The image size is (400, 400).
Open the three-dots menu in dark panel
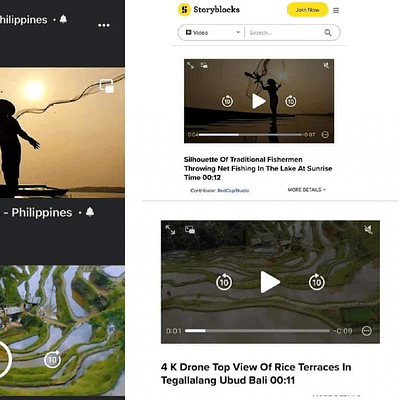104,25
